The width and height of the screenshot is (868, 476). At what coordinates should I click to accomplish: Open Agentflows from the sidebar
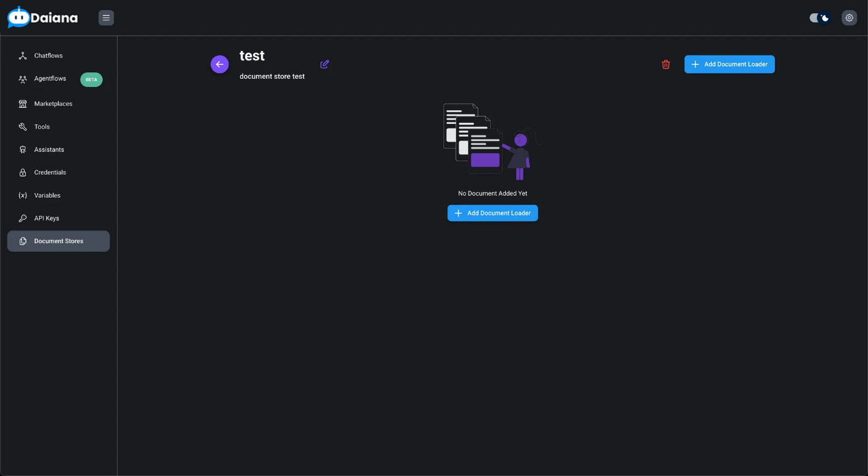50,79
